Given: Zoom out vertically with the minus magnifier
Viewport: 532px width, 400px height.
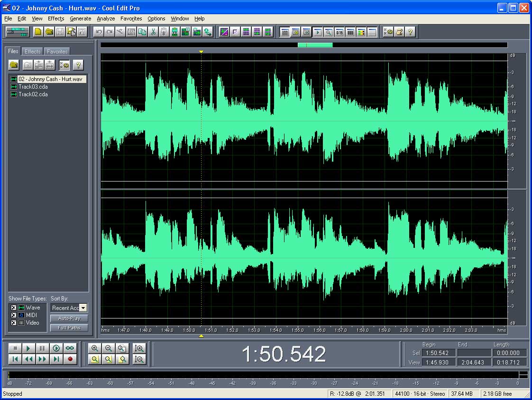Looking at the screenshot, I should pos(139,359).
